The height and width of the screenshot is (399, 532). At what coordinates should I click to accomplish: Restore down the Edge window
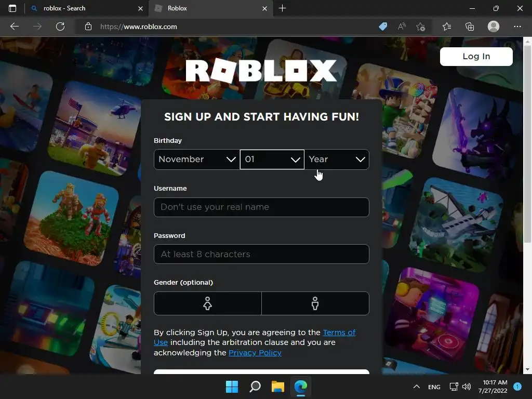496,8
